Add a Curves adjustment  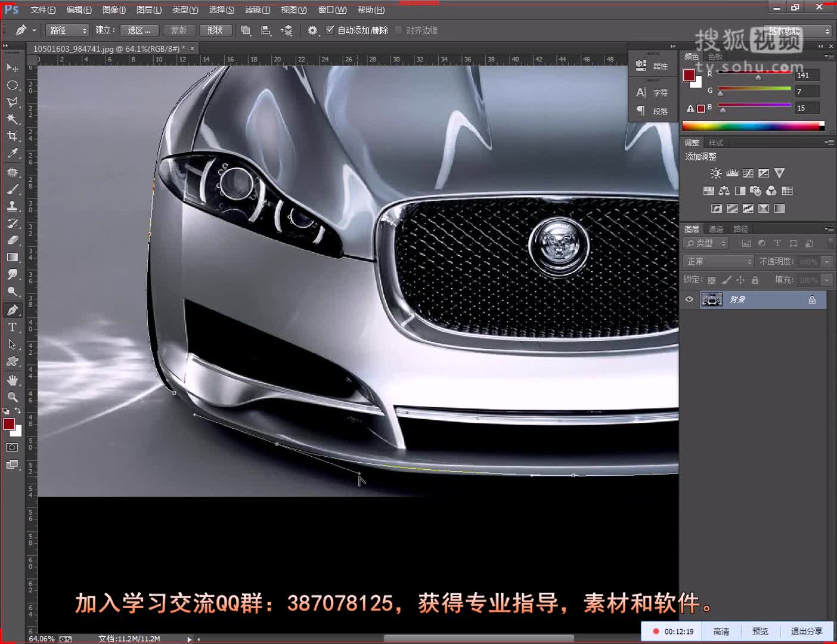tap(748, 174)
